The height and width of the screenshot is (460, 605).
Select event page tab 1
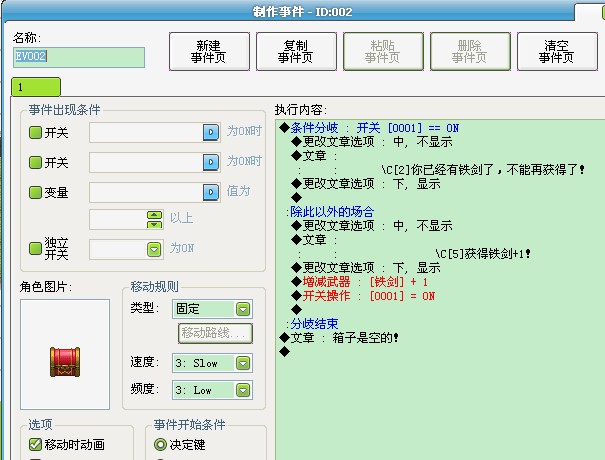pyautogui.click(x=36, y=87)
